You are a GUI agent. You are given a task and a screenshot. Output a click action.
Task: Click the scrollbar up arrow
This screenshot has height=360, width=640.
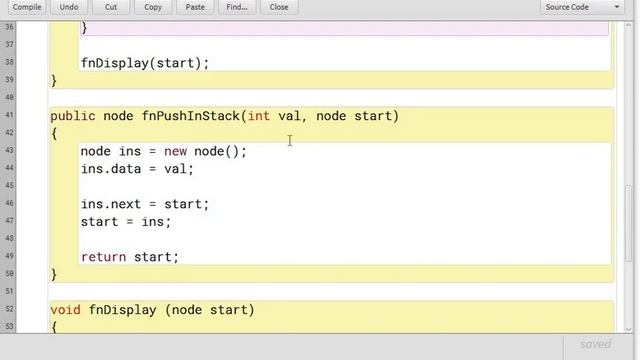coord(628,26)
